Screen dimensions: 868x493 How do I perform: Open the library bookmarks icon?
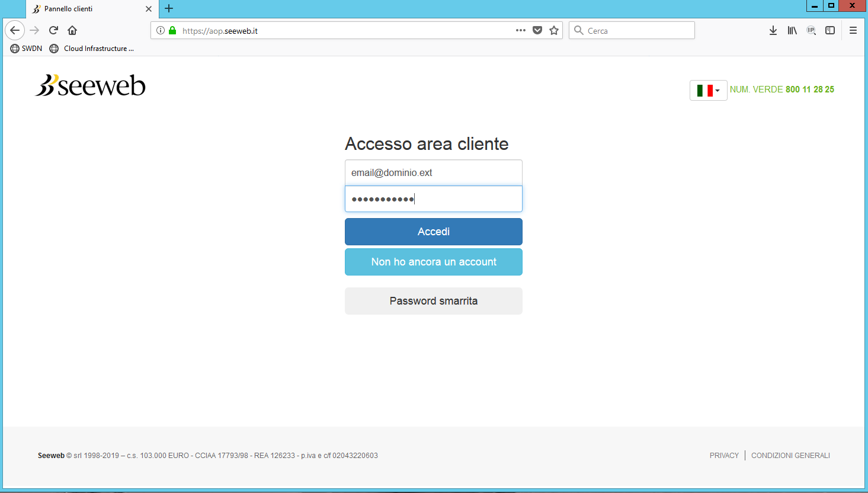[792, 30]
